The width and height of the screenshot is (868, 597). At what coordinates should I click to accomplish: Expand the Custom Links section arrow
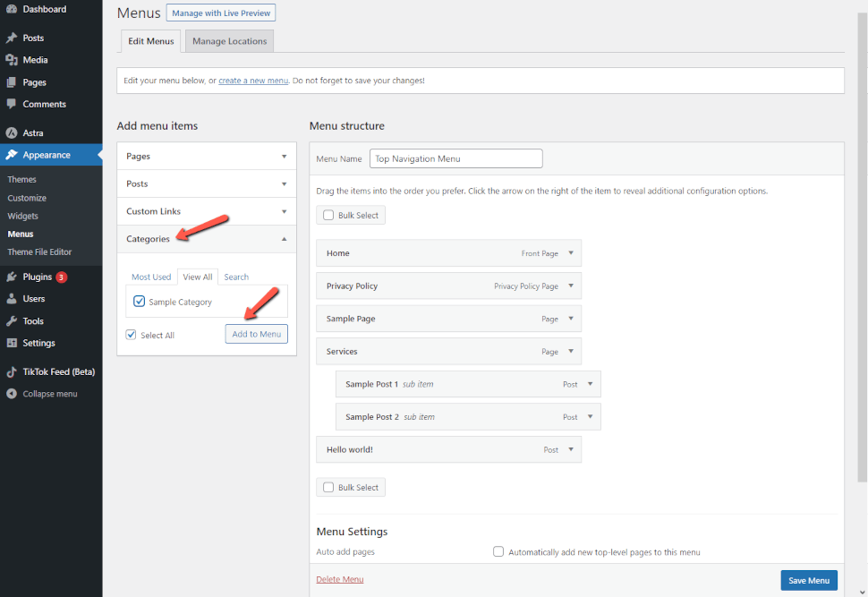coord(284,211)
